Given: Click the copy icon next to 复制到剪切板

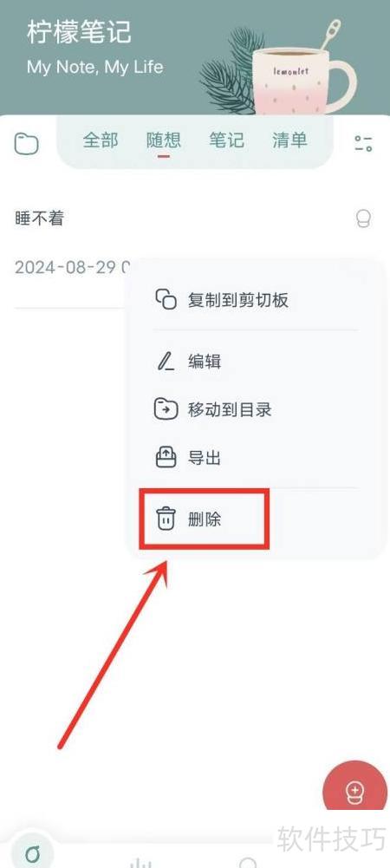Looking at the screenshot, I should coord(166,299).
